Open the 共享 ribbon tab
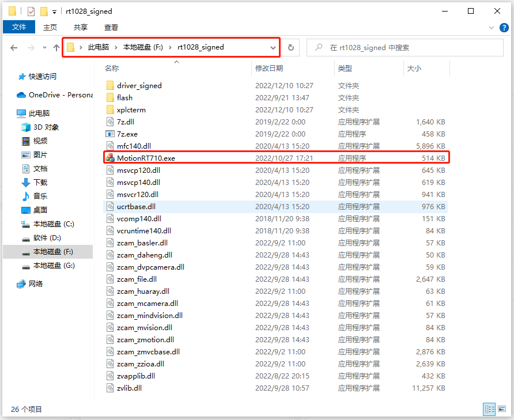514x420 pixels. coord(81,28)
